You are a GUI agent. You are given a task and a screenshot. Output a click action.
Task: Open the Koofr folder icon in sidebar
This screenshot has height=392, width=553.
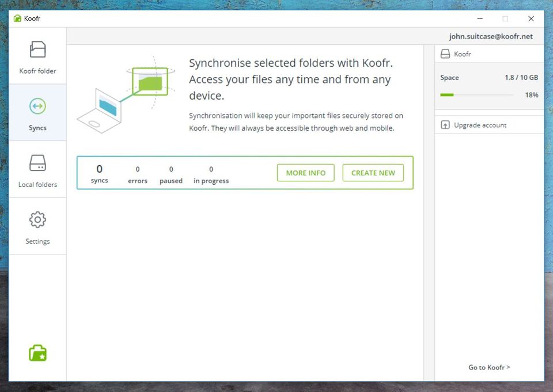click(x=38, y=50)
